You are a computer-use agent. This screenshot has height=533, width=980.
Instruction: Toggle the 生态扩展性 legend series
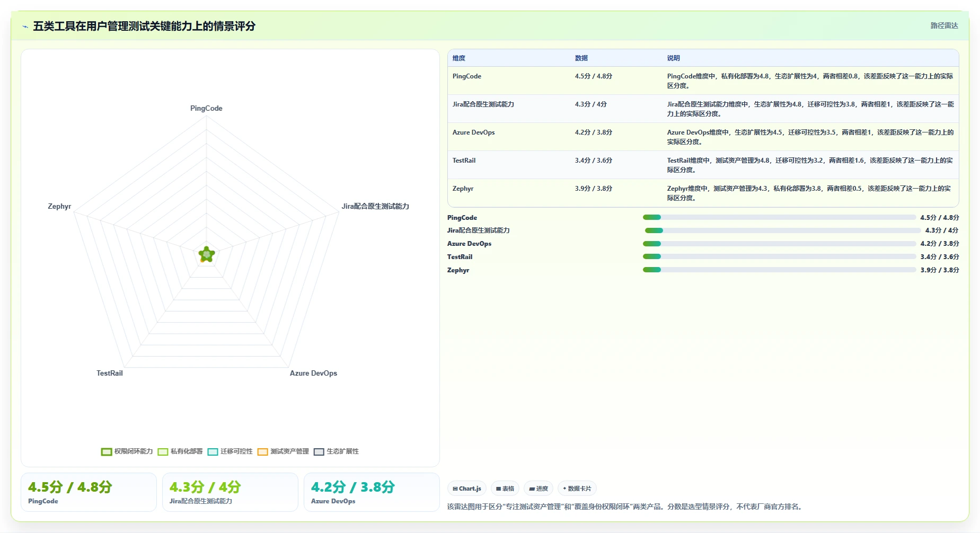(336, 451)
